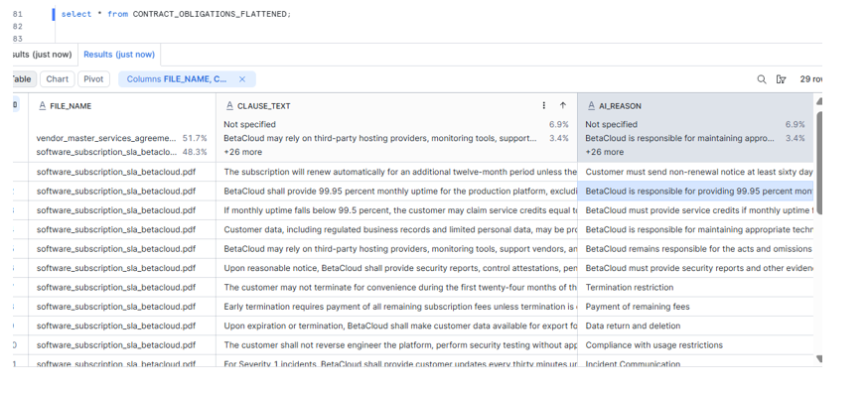Screen dimensions: 868x394
Task: Select cell 'Payment of remaining fees'
Action: (695, 307)
